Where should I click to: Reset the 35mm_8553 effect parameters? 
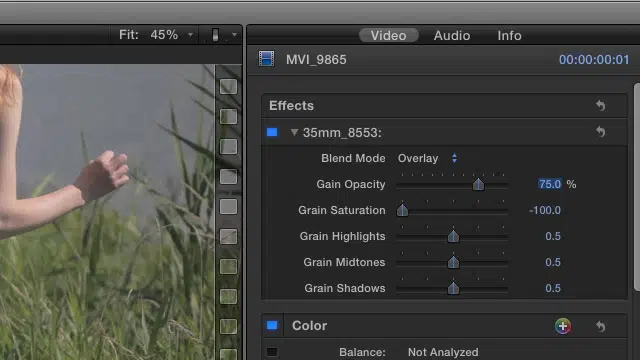click(x=600, y=131)
